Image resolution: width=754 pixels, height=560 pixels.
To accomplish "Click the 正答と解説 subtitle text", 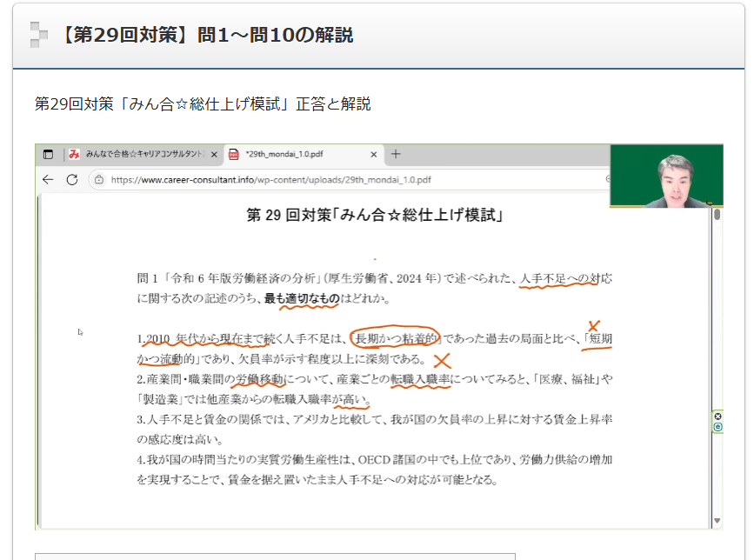I will point(333,103).
